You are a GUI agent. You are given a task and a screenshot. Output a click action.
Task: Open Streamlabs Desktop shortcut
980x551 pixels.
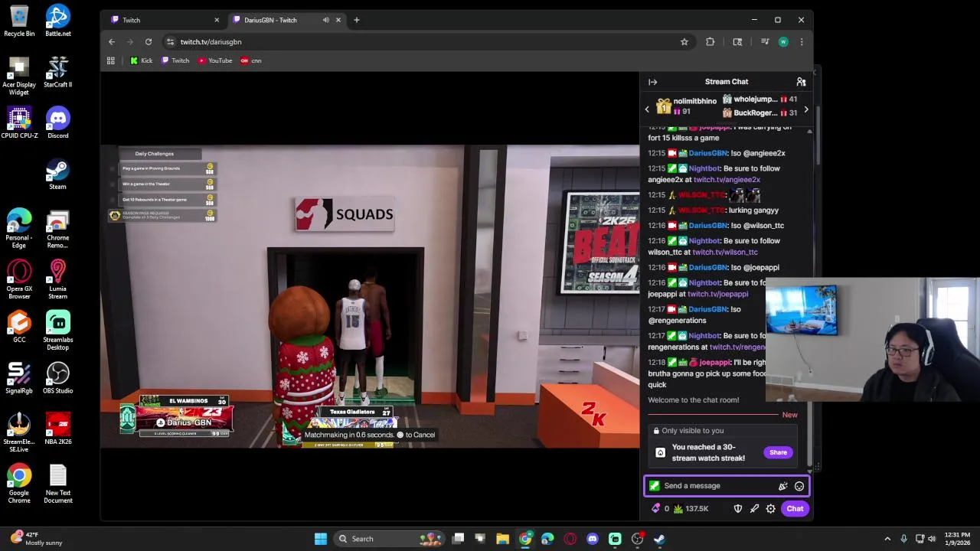tap(57, 331)
